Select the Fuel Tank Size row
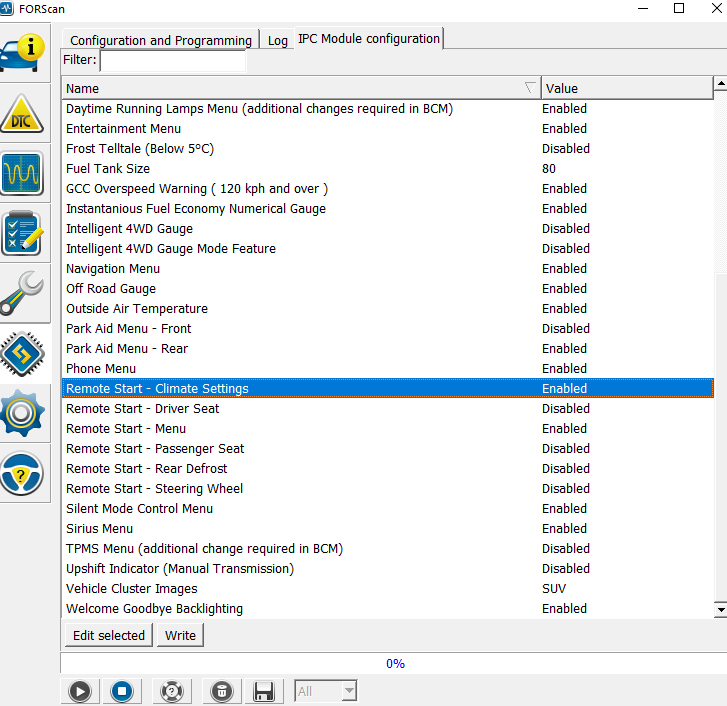727x706 pixels. (388, 168)
